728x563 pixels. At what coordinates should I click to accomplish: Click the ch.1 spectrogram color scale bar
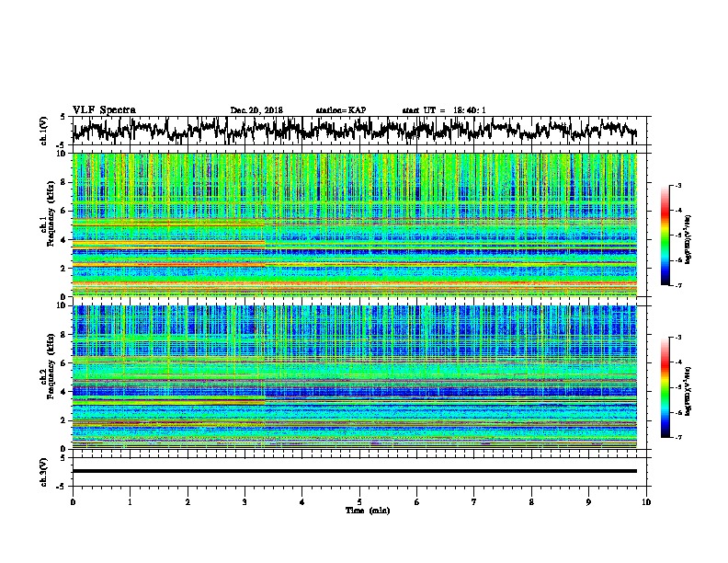665,236
